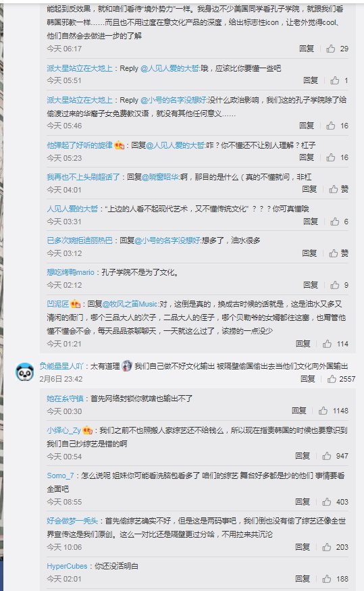Reply to 负能量星人吖's top comment
The width and height of the screenshot is (364, 591).
tap(307, 379)
